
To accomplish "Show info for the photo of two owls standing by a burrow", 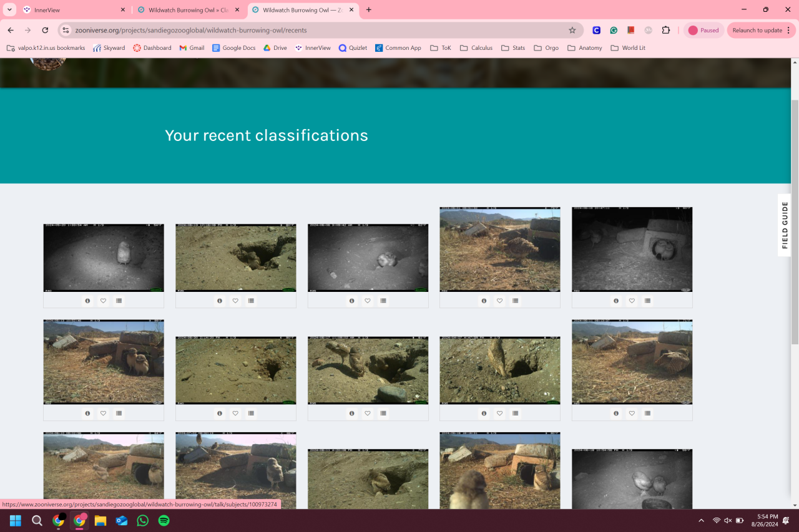I will point(352,413).
